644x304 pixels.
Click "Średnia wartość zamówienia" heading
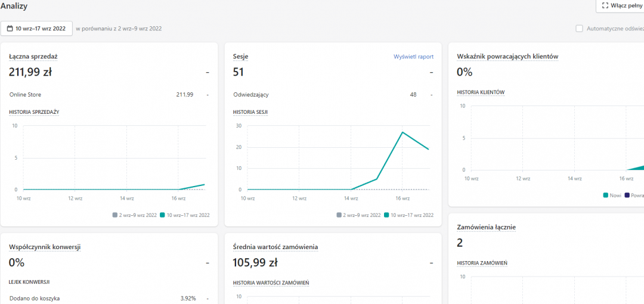click(275, 247)
